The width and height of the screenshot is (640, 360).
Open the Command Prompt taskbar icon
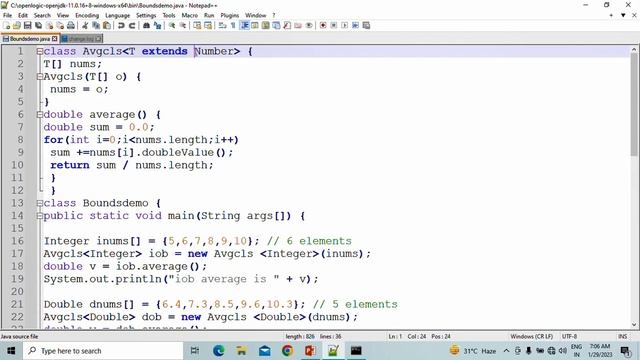pyautogui.click(x=356, y=351)
